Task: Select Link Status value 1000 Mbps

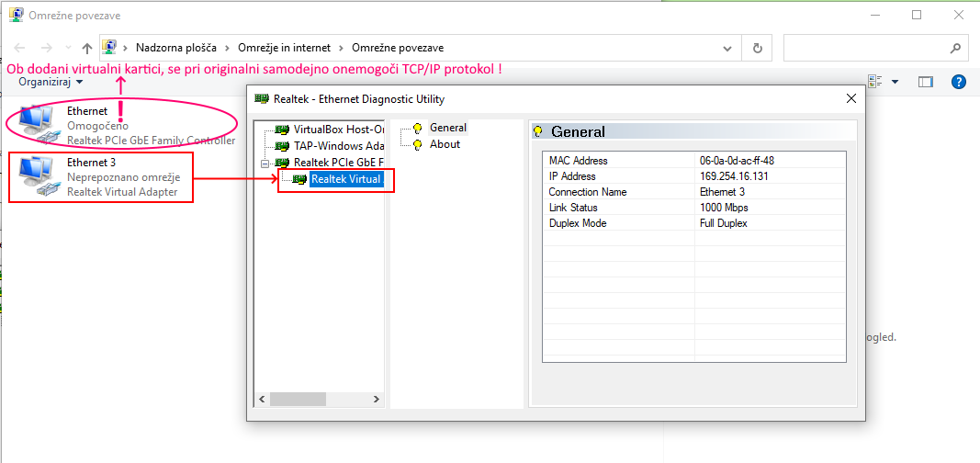Action: tap(724, 208)
